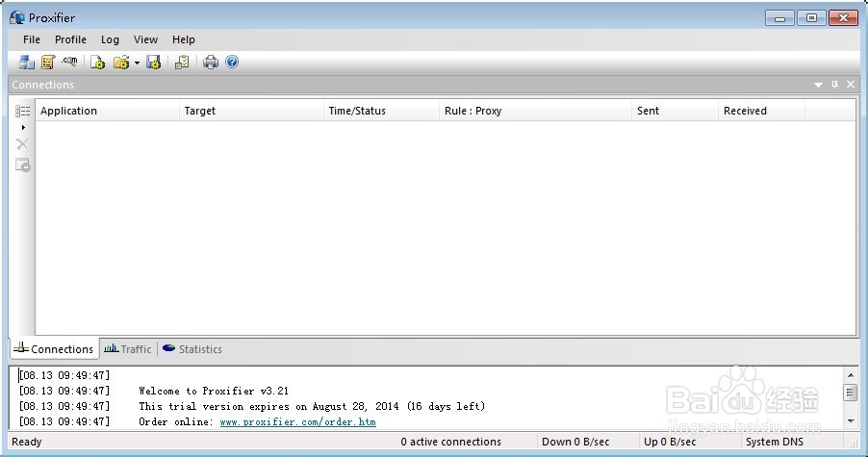Open the View menu
Viewport: 868px width, 457px height.
click(145, 39)
